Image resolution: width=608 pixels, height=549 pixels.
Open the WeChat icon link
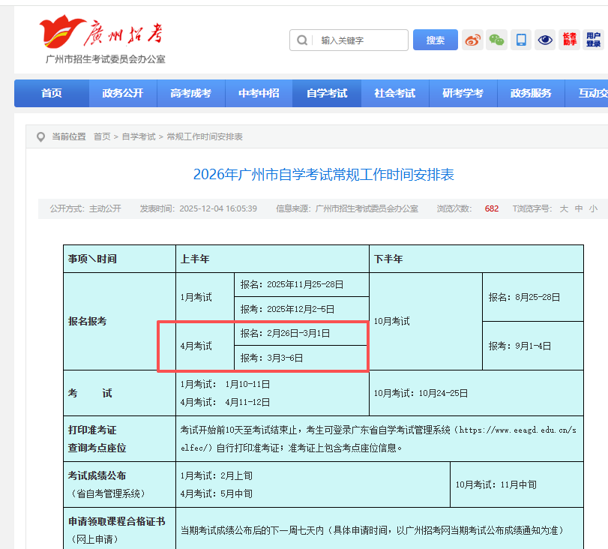pos(497,40)
